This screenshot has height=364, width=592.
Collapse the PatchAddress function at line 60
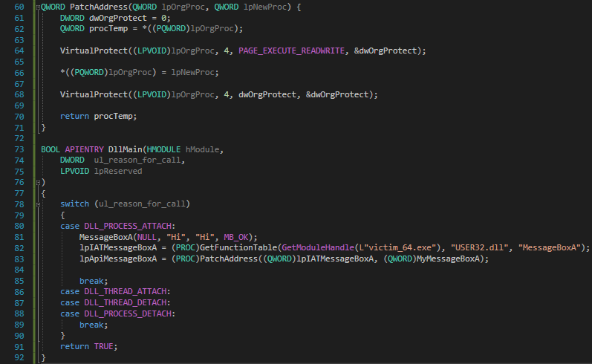38,7
